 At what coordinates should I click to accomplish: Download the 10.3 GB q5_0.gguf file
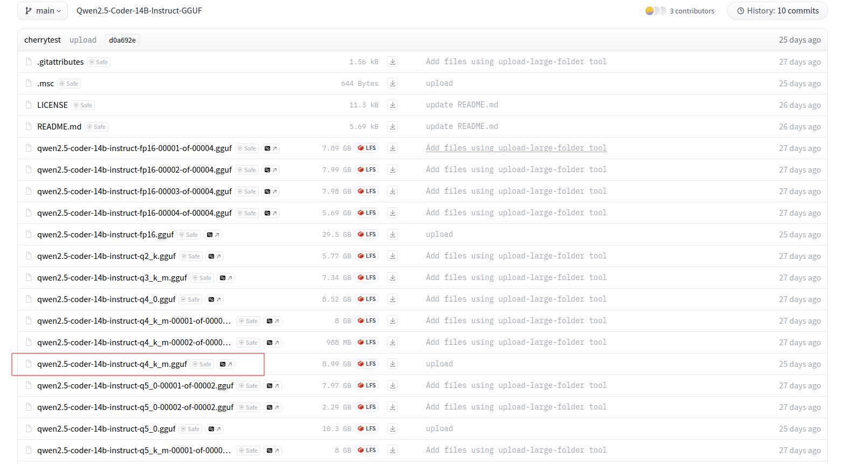(x=392, y=428)
